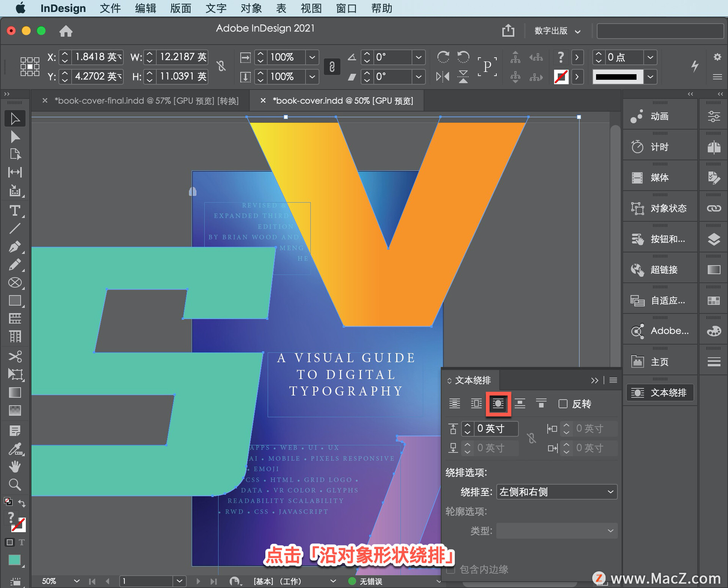728x588 pixels.
Task: Select the Type tool in toolbar
Action: click(x=15, y=211)
